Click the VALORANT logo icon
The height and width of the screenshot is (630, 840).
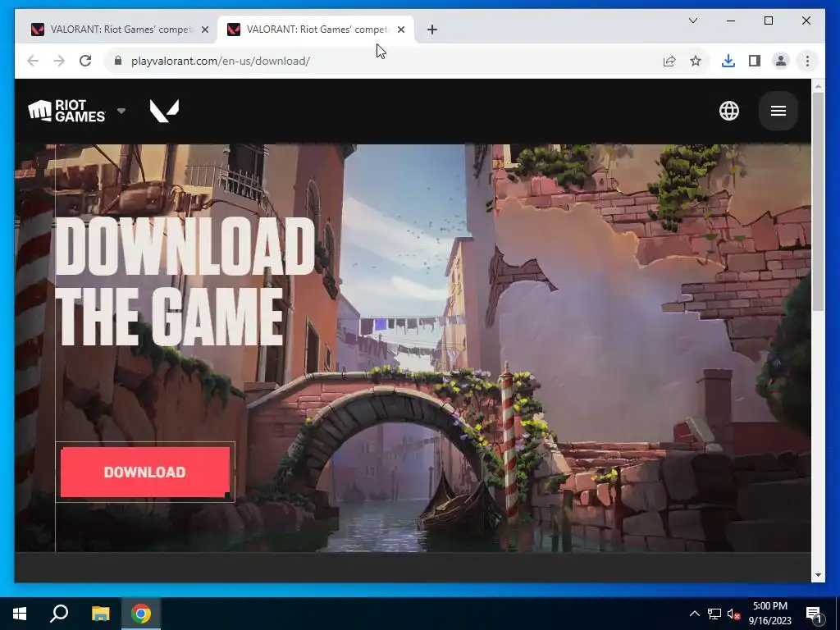(x=164, y=111)
